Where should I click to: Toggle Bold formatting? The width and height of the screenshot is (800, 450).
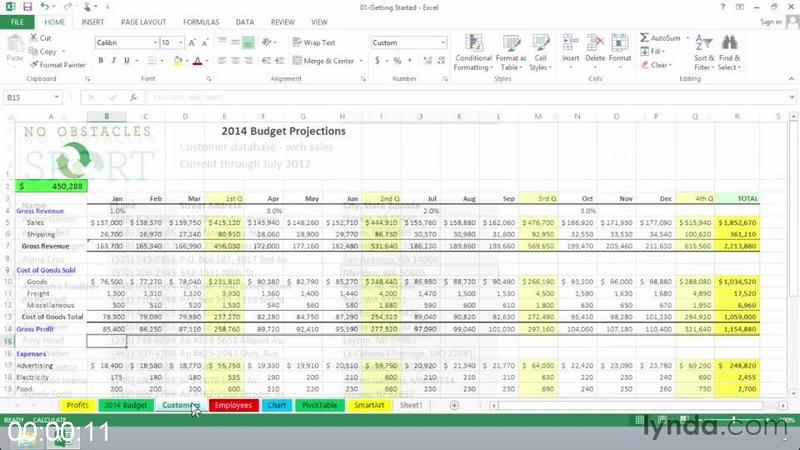101,61
